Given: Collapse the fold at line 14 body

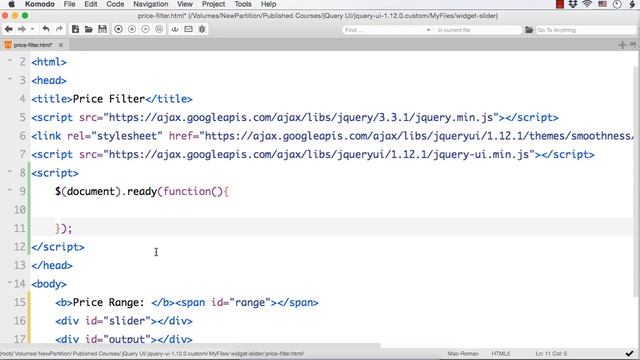Looking at the screenshot, I should tap(9, 282).
